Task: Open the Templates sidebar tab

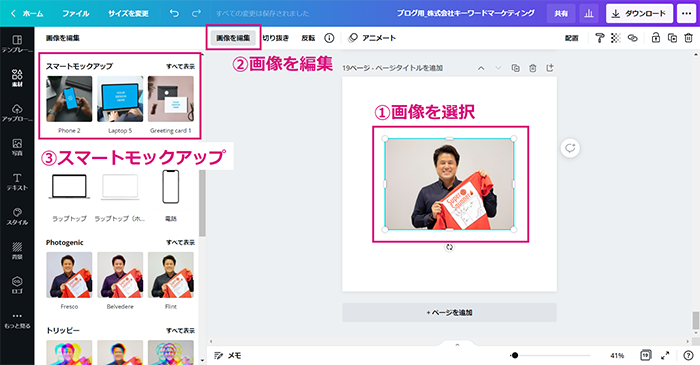Action: point(17,44)
